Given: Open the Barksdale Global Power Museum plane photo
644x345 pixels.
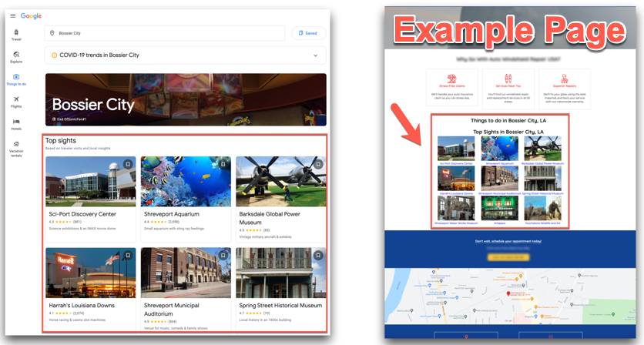Looking at the screenshot, I should 281,181.
